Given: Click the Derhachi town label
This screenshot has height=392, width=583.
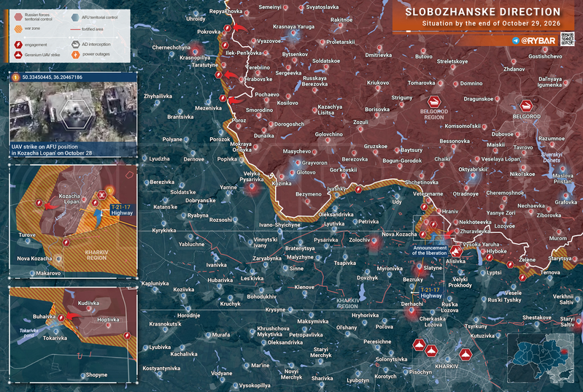Looking at the screenshot, I should [x=412, y=304].
